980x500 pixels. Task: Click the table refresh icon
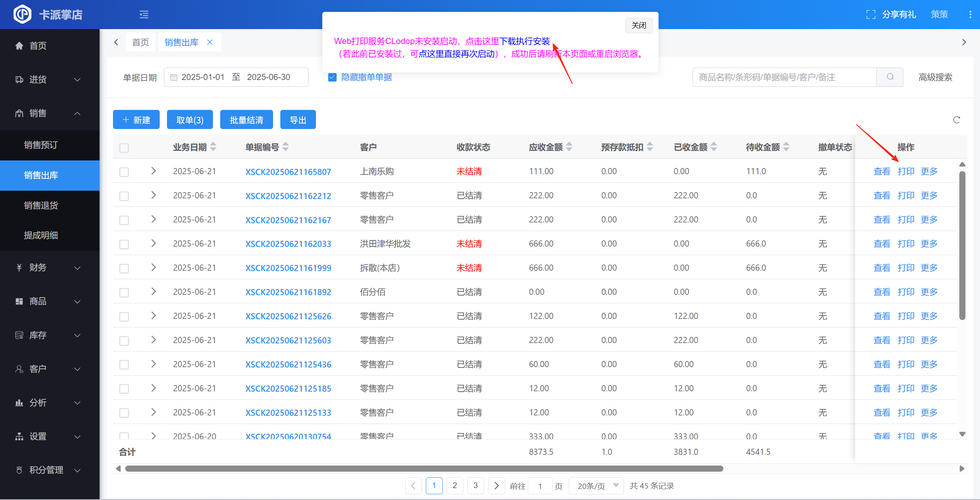(x=956, y=120)
